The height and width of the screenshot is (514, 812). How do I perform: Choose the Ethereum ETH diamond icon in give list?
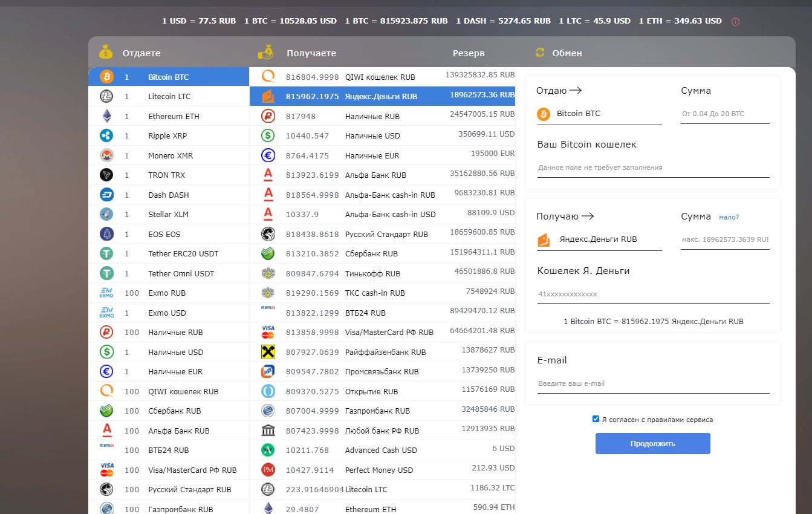[x=106, y=116]
